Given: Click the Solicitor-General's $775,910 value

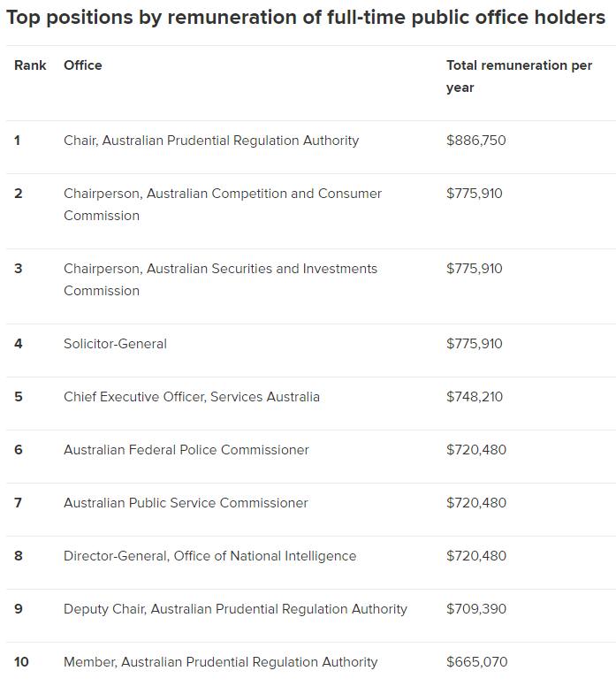Looking at the screenshot, I should (x=475, y=344).
